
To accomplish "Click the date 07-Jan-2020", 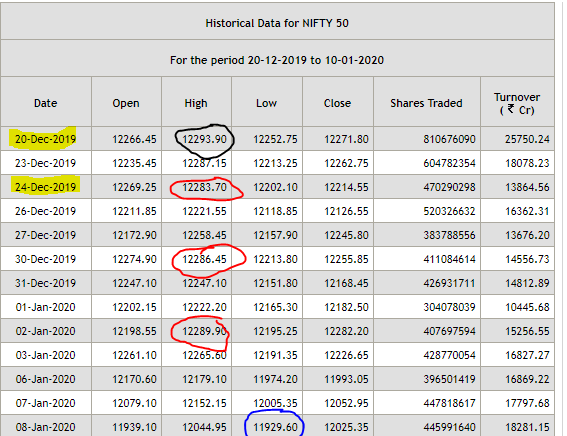I will (46, 403).
